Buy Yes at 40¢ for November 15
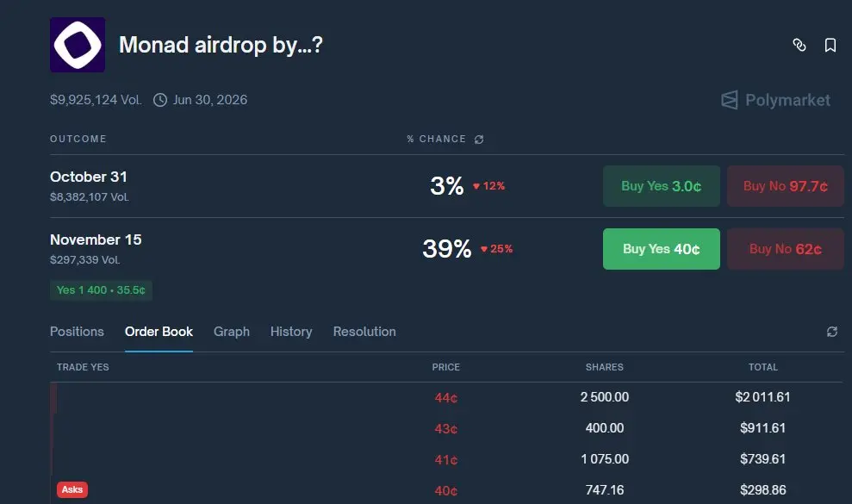Viewport: 852px width, 504px height. (x=661, y=249)
